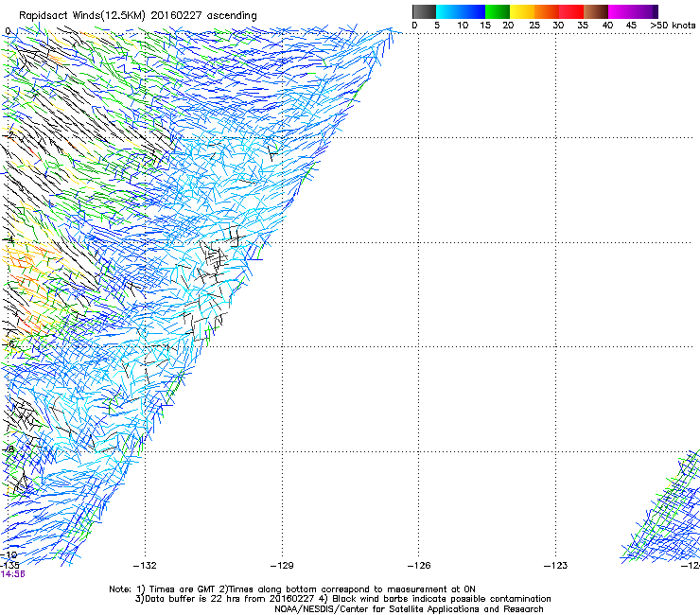This screenshot has height=615, width=700.
Task: Click the -132 longitude axis label
Action: point(145,566)
